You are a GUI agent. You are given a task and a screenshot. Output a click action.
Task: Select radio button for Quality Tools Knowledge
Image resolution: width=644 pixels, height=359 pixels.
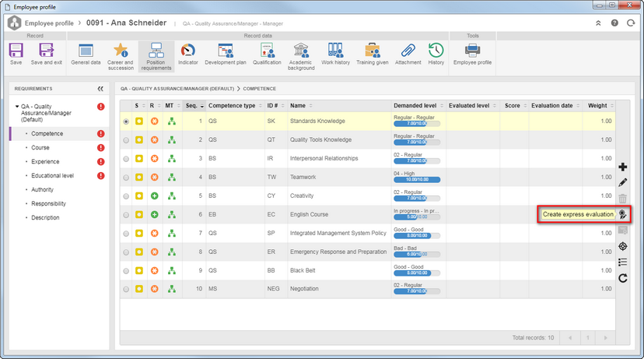tap(126, 140)
